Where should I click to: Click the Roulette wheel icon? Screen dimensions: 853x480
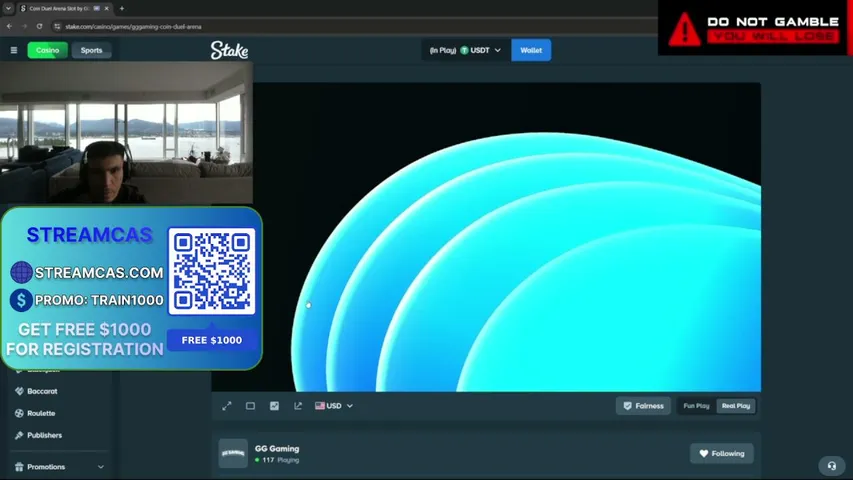coord(20,413)
